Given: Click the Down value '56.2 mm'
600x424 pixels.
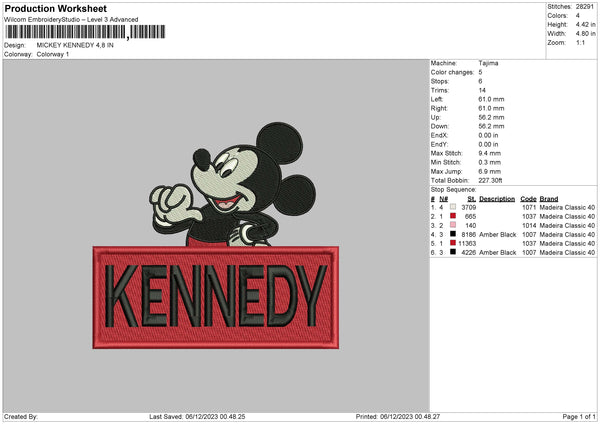Looking at the screenshot, I should [491, 126].
